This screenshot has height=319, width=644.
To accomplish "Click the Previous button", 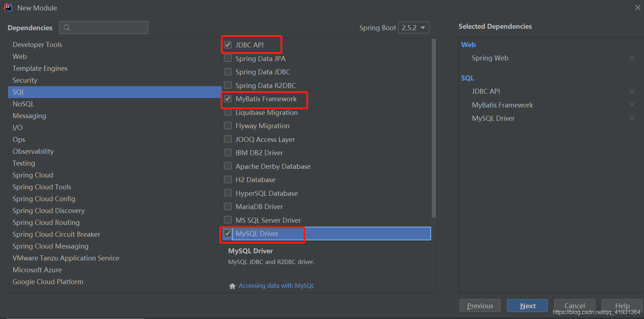I will click(x=480, y=306).
